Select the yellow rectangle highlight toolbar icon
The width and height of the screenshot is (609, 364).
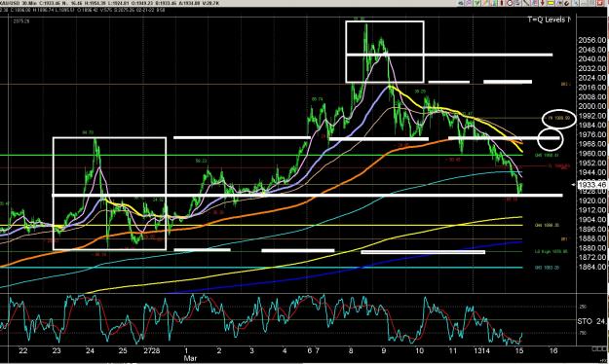(551, 3)
